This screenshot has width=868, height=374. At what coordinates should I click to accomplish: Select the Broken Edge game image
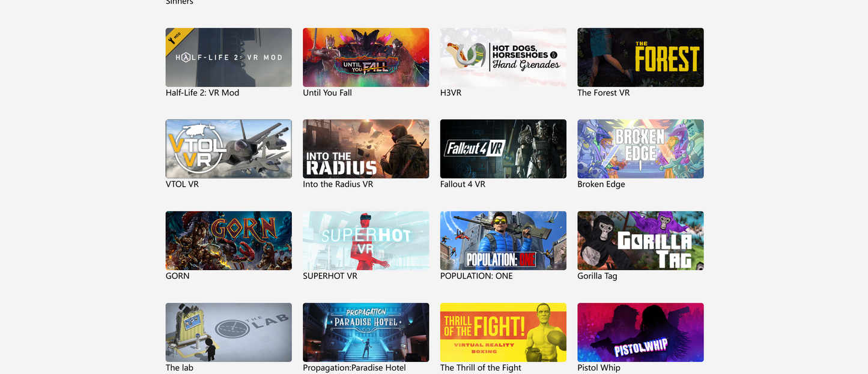click(x=640, y=149)
